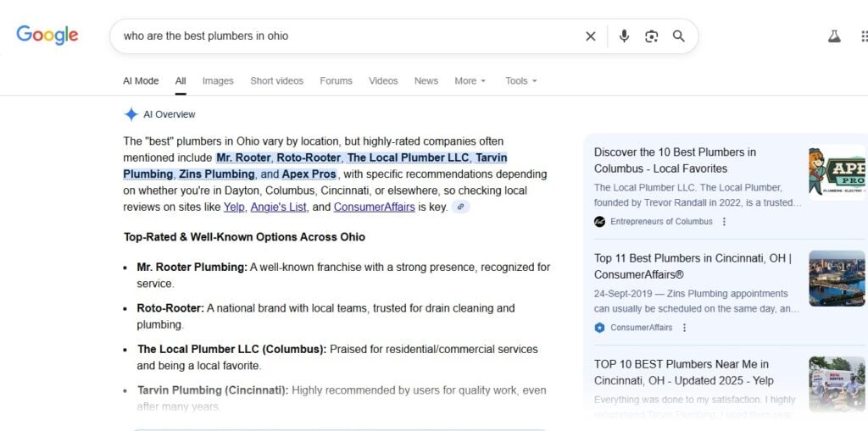Click heading Top-Rated & Well-Known Options Across Ohio
The image size is (868, 431).
[244, 237]
